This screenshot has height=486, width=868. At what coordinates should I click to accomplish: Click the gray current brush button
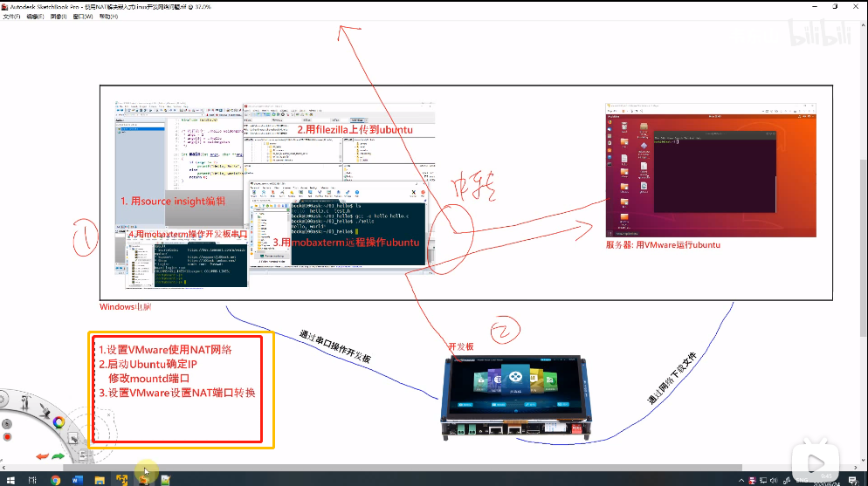coord(7,424)
